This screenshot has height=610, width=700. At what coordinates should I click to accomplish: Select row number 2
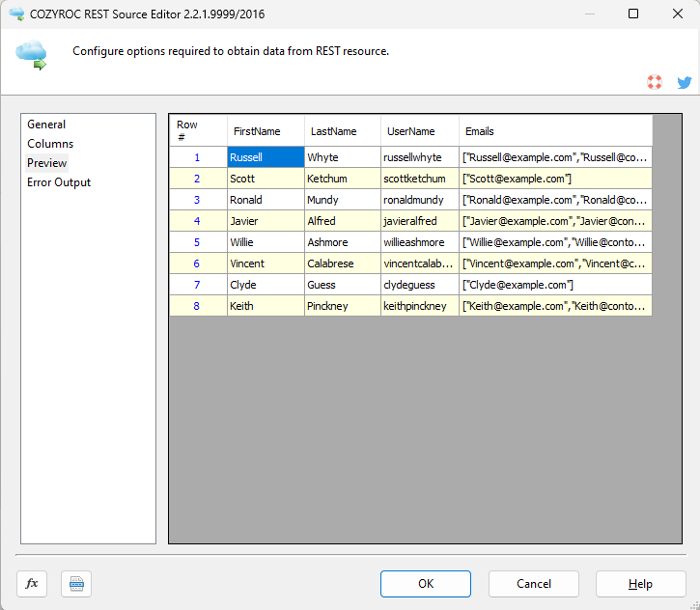(198, 179)
